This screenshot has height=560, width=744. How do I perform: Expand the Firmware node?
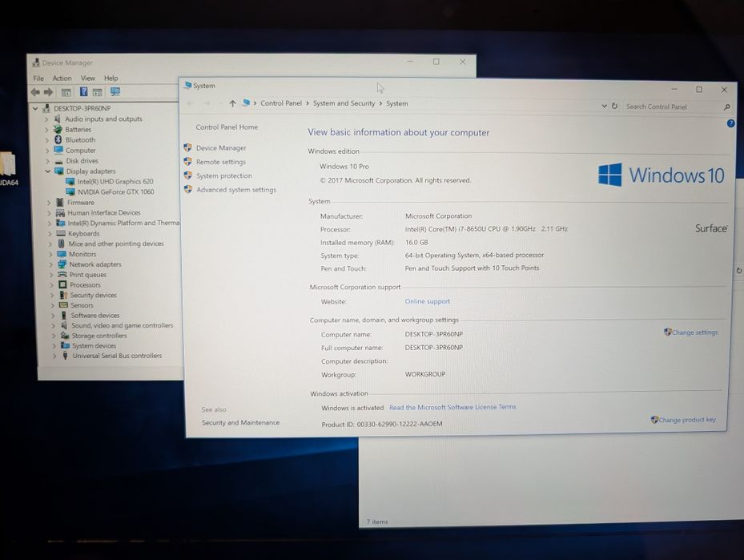click(49, 202)
